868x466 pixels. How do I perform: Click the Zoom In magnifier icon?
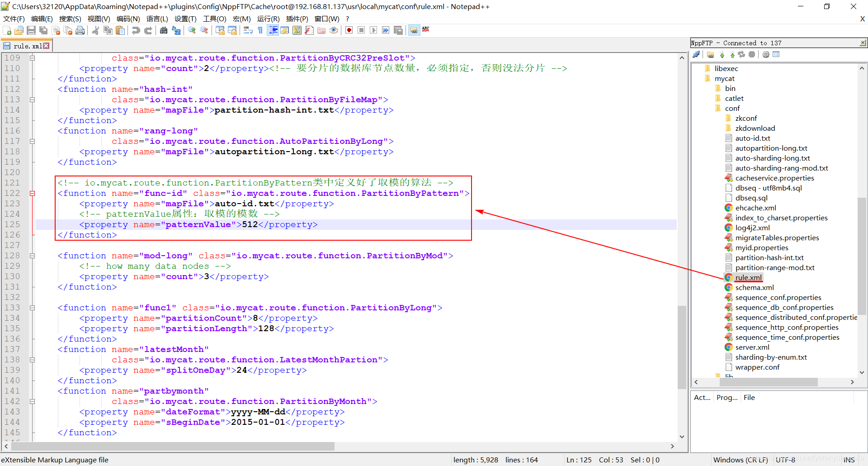[192, 30]
